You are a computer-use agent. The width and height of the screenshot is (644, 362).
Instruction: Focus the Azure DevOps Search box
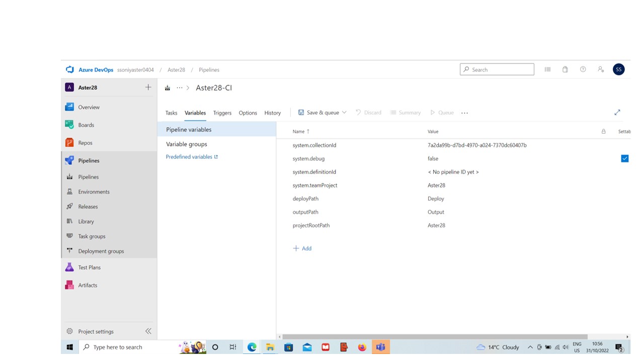[497, 69]
